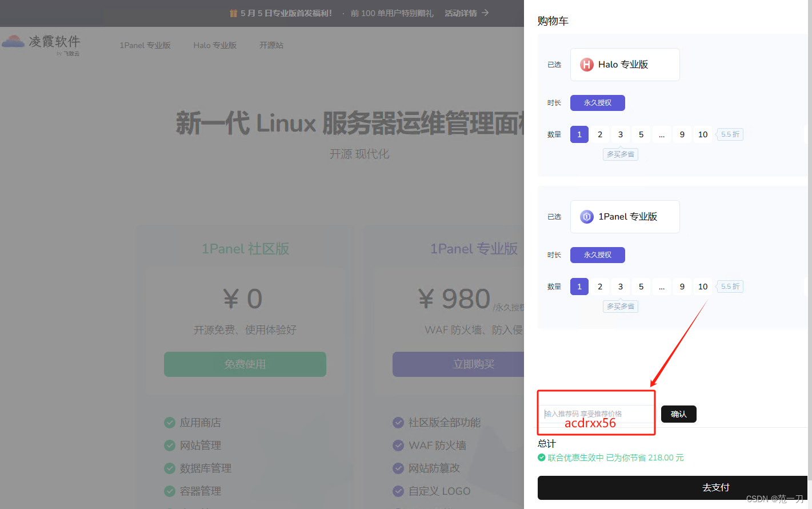Click the 5.5 折 tag in Halo row
This screenshot has height=509, width=812.
pos(730,134)
